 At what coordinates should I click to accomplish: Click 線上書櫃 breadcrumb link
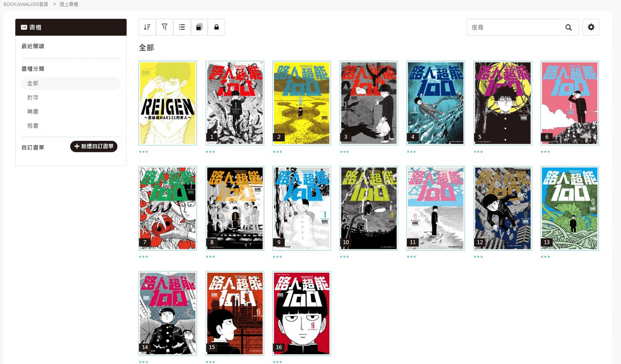click(x=69, y=4)
